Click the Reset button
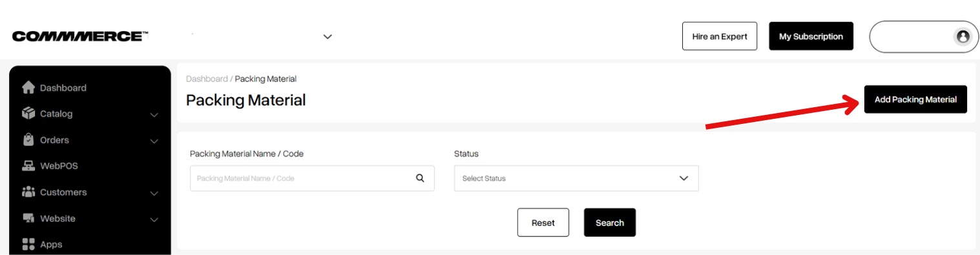980x255 pixels. (x=543, y=222)
